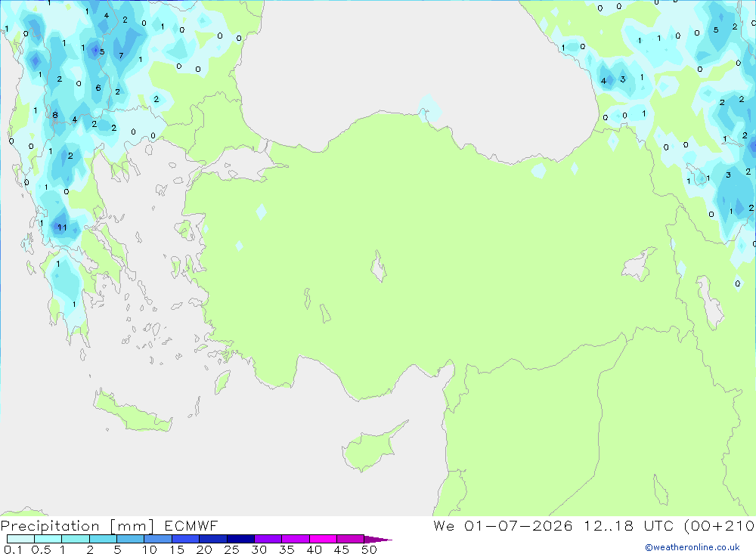Viewport: 756px width, 554px height.
Task: Select the '15' legend scale label
Action: point(177,549)
